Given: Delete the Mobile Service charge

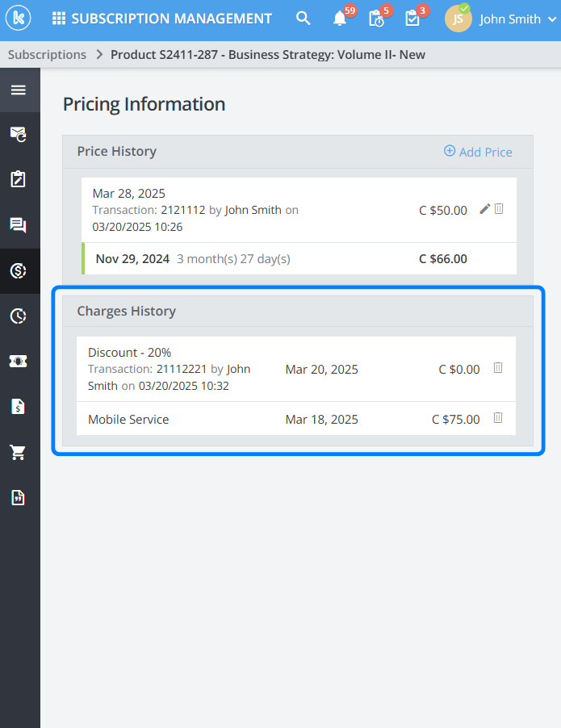Looking at the screenshot, I should (x=498, y=418).
